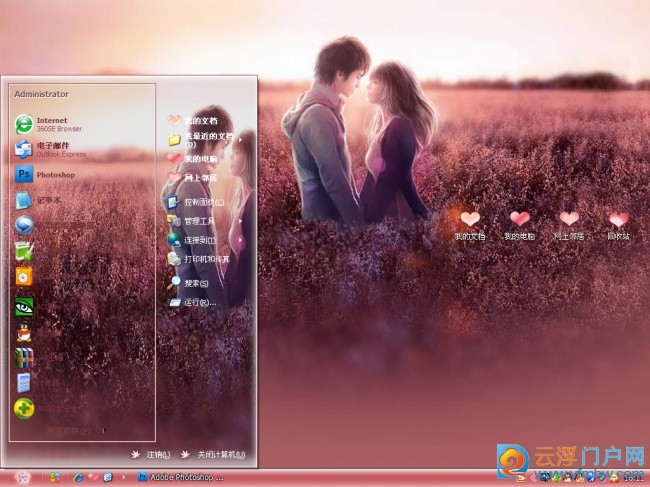650x487 pixels.
Task: Open 网上邻居 in the Start menu
Action: 193,178
